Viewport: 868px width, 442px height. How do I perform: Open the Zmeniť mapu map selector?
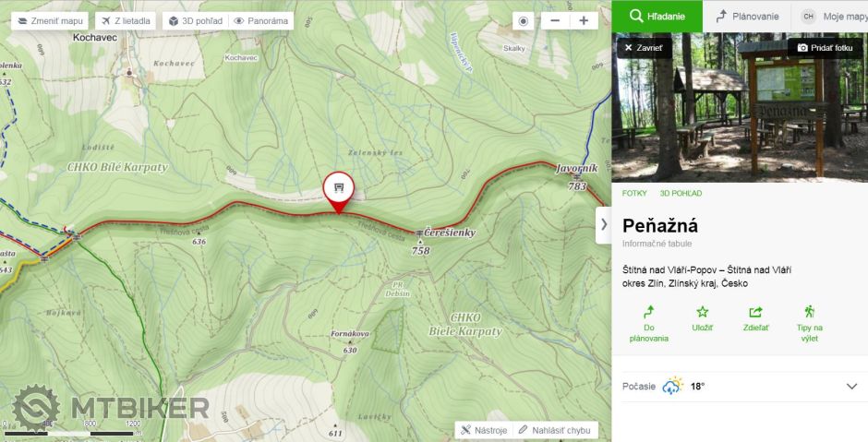(49, 20)
